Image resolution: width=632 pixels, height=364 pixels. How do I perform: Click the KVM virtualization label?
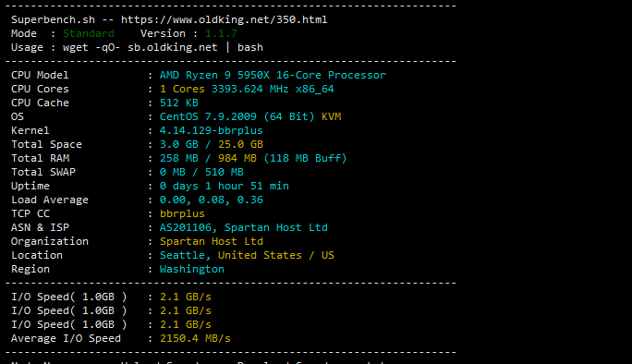click(332, 117)
